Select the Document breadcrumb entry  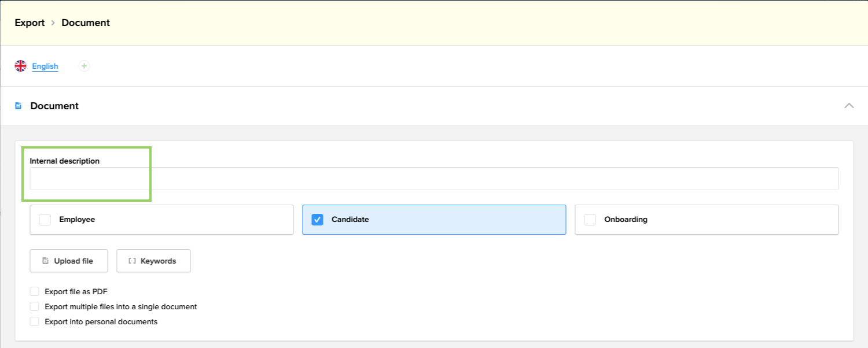[x=85, y=23]
